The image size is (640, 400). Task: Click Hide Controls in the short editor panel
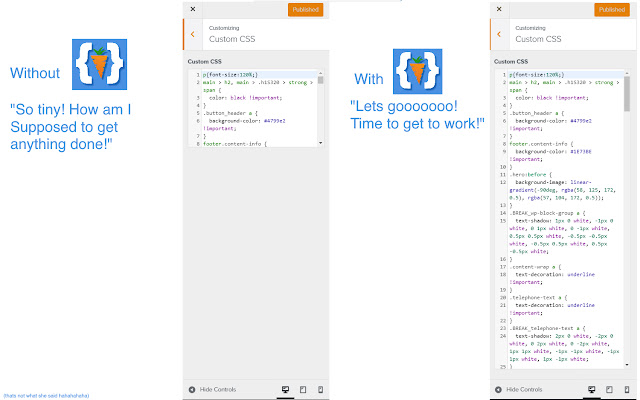[x=213, y=389]
